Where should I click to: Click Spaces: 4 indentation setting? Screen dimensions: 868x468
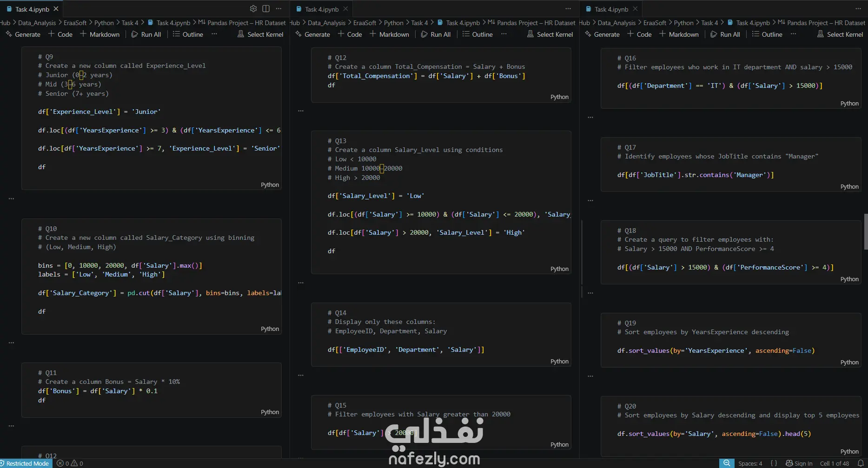point(750,463)
